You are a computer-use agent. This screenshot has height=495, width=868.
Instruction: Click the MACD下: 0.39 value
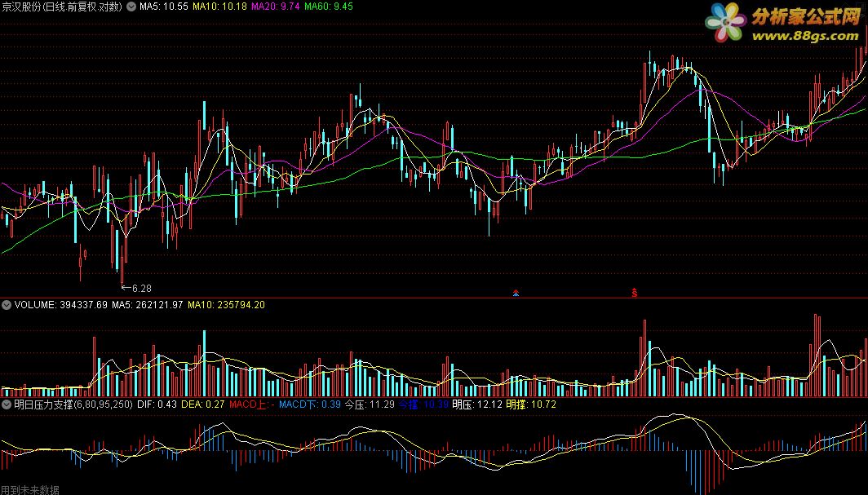coord(310,404)
